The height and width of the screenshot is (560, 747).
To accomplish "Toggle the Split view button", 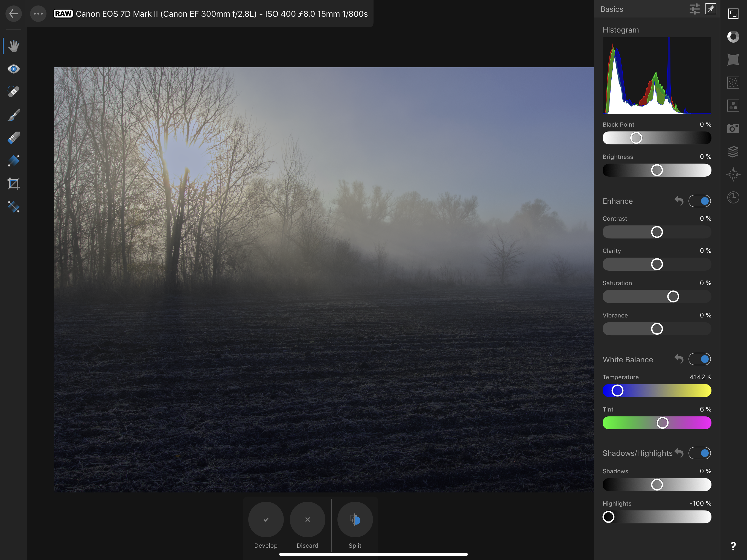I will coord(355,520).
